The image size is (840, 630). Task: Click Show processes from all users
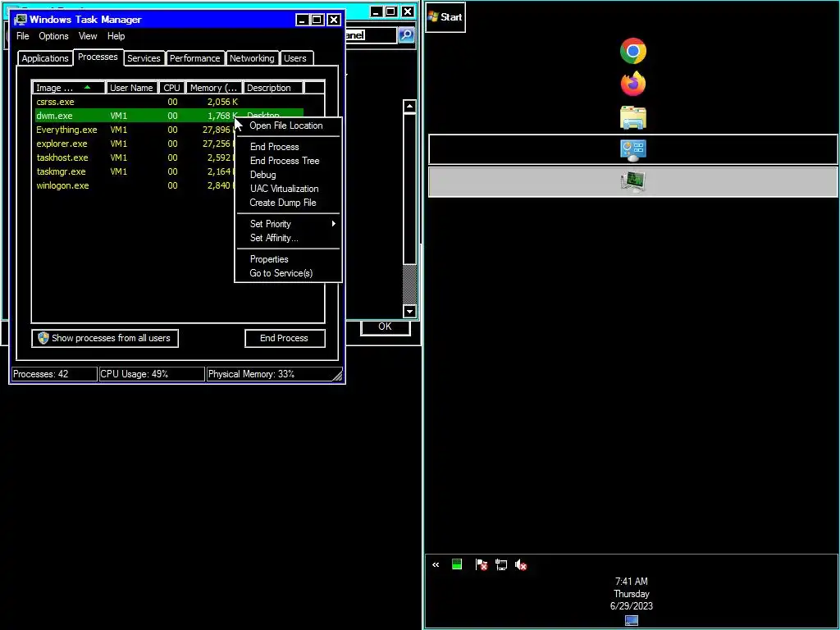coord(105,338)
